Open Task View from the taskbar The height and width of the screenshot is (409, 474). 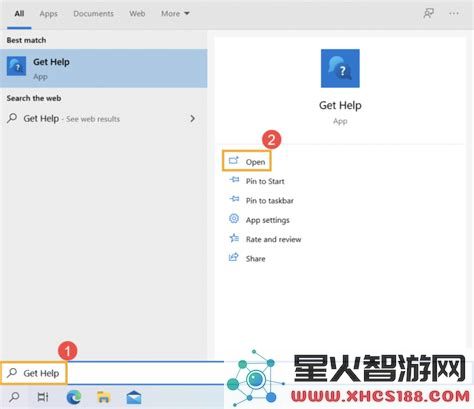pyautogui.click(x=43, y=397)
